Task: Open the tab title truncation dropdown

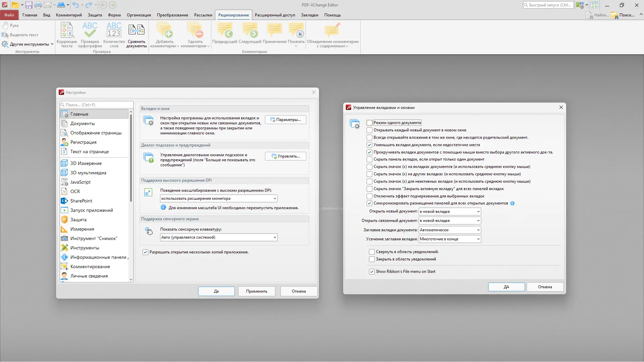Action: coord(450,239)
